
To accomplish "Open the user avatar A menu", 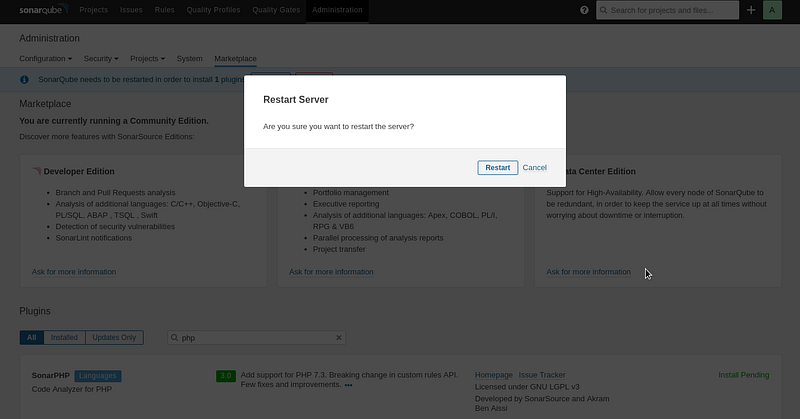I will (772, 10).
